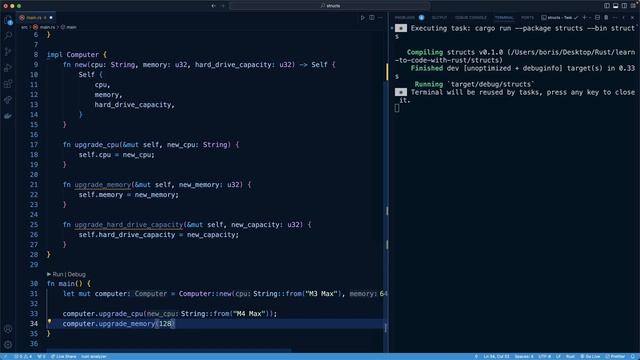The width and height of the screenshot is (640, 360).
Task: Click the unsaved dot on main.rs tab
Action: pos(51,18)
